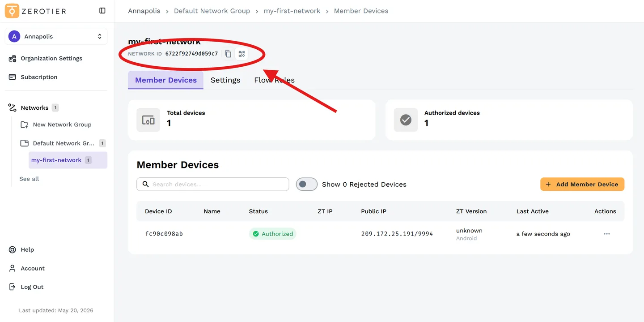
Task: Select the network ID 6722f92749d059c7
Action: point(191,54)
